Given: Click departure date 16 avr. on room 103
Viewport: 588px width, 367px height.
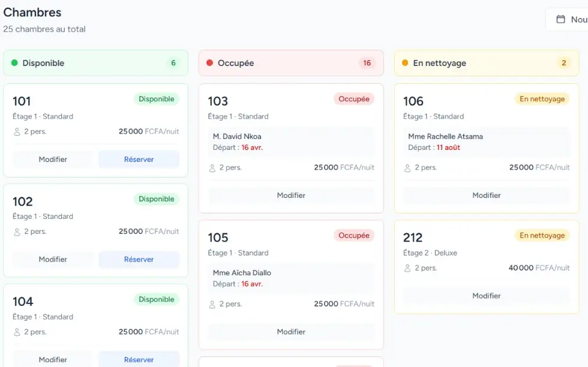Looking at the screenshot, I should tap(252, 148).
